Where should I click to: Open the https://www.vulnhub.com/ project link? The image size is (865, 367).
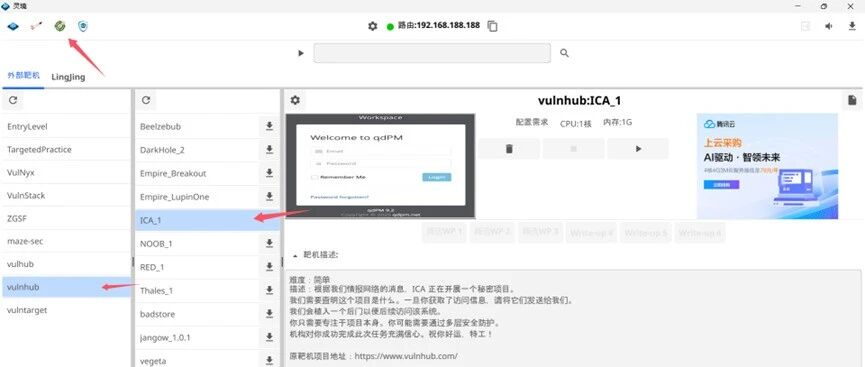pos(406,356)
